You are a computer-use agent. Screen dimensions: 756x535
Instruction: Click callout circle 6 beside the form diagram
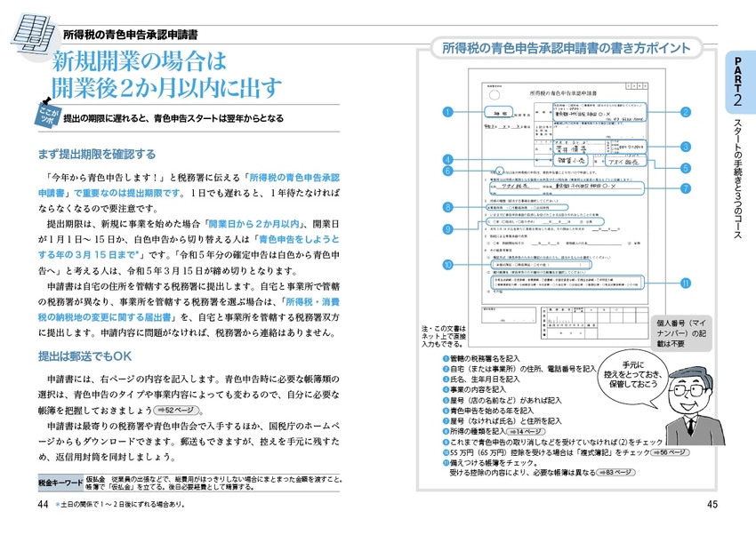pyautogui.click(x=448, y=171)
